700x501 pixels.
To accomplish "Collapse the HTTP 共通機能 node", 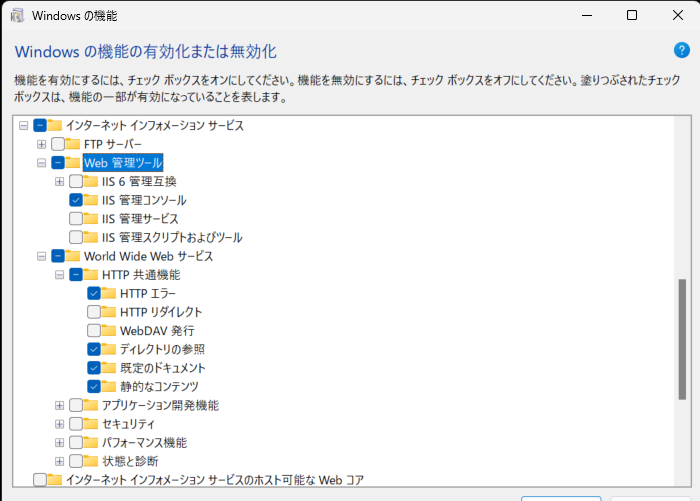I will click(x=59, y=275).
